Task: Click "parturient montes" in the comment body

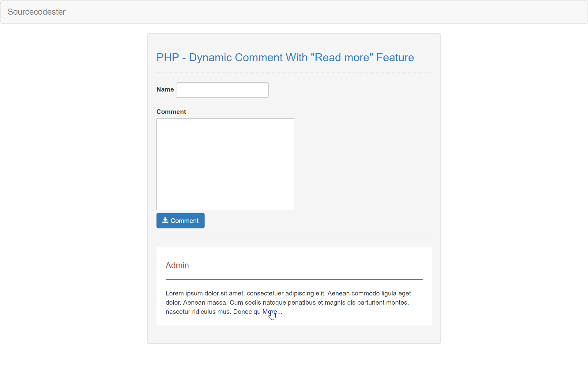Action: pos(383,302)
